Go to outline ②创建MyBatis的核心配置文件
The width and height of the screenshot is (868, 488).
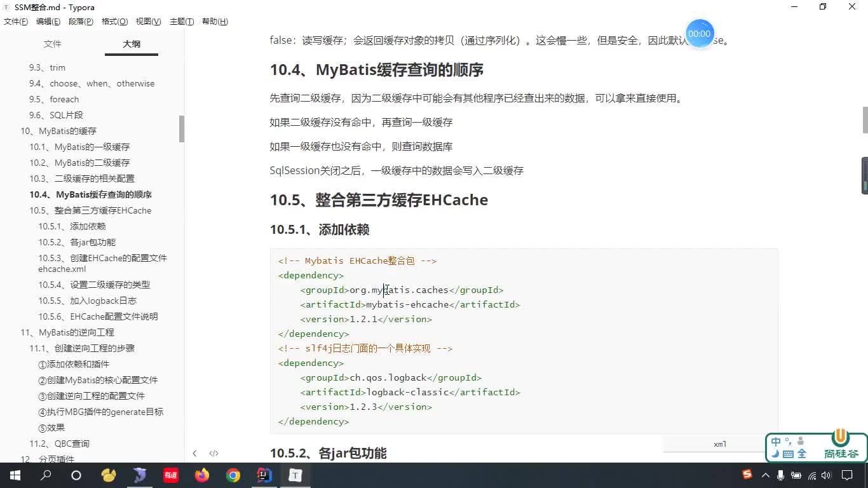98,380
